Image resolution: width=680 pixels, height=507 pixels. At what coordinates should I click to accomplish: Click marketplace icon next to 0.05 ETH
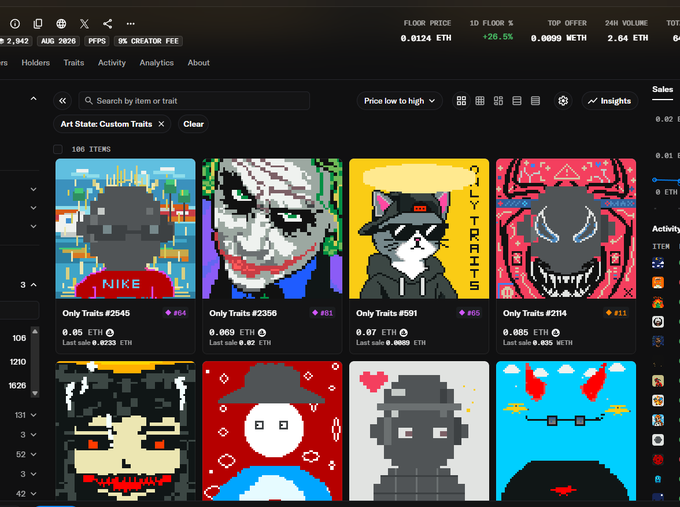coord(110,333)
